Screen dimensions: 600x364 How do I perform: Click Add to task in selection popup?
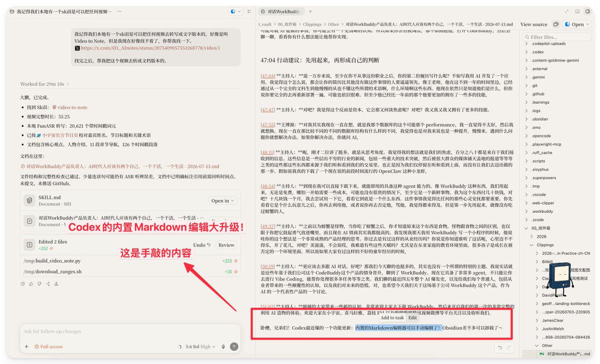(392, 318)
